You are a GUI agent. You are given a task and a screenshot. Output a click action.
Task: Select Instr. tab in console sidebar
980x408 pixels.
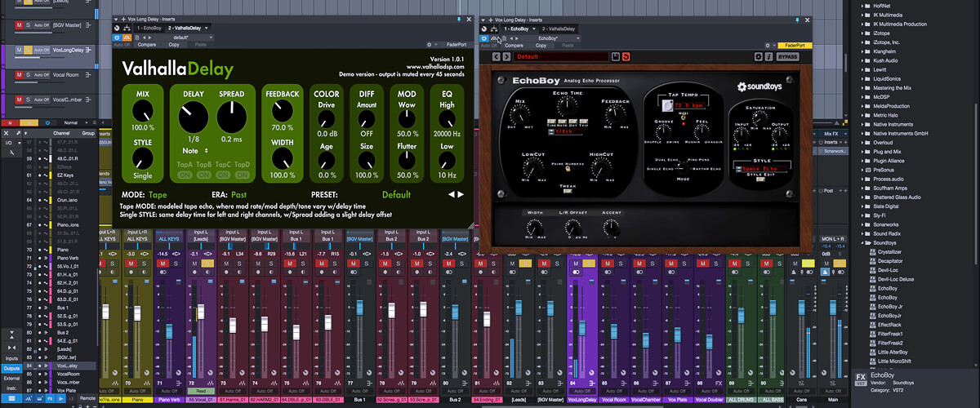11,388
